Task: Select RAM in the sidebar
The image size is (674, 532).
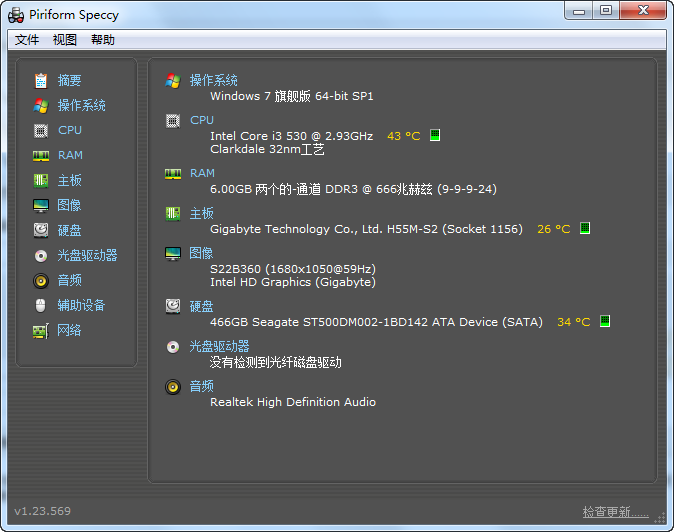Action: pos(70,155)
